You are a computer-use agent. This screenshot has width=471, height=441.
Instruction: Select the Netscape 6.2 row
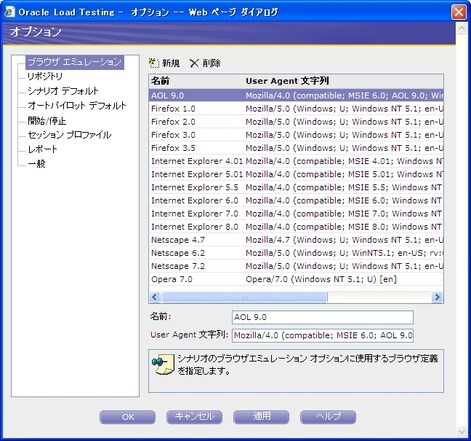click(x=296, y=253)
